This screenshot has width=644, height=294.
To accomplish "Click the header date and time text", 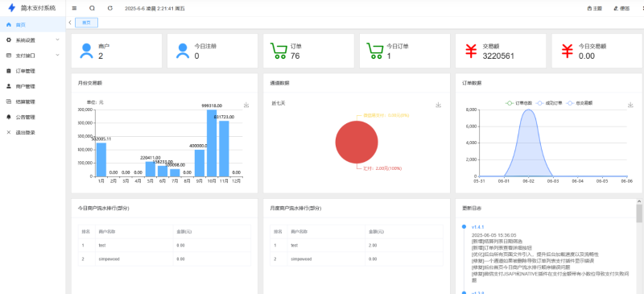I will (155, 8).
